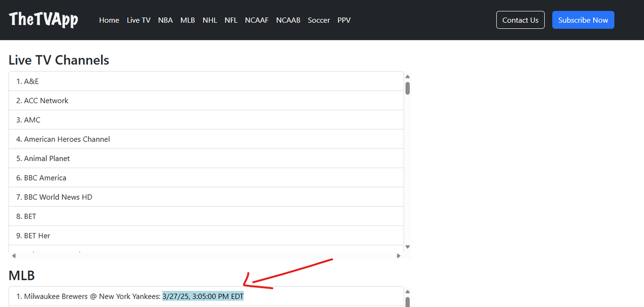644x307 pixels.
Task: Open the Animal Planet channel
Action: coord(206,159)
